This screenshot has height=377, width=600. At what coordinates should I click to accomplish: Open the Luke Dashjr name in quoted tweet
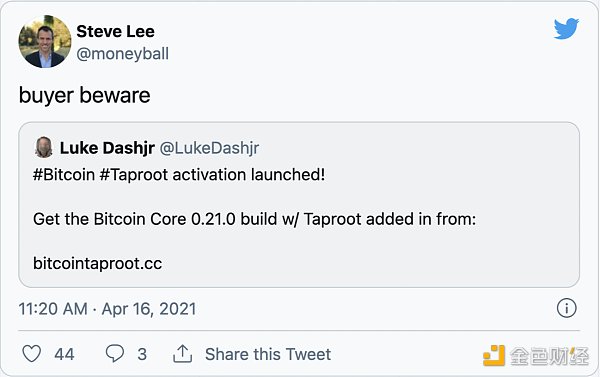(x=107, y=148)
